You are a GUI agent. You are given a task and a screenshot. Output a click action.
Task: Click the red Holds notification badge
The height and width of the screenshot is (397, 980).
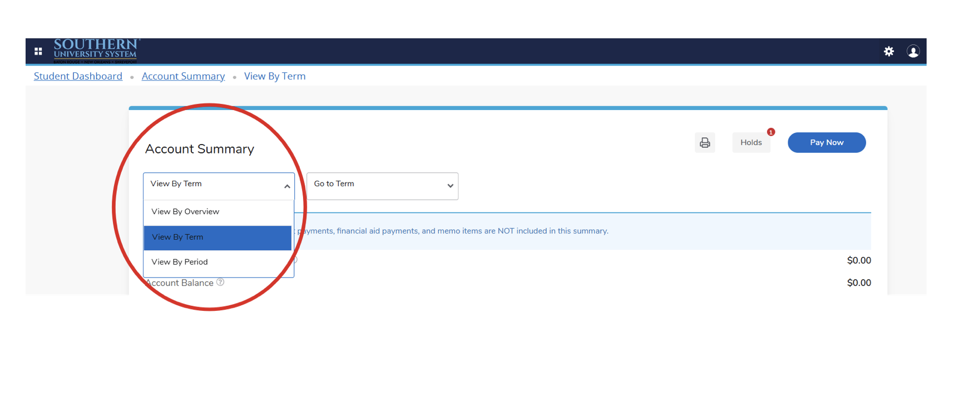point(771,132)
